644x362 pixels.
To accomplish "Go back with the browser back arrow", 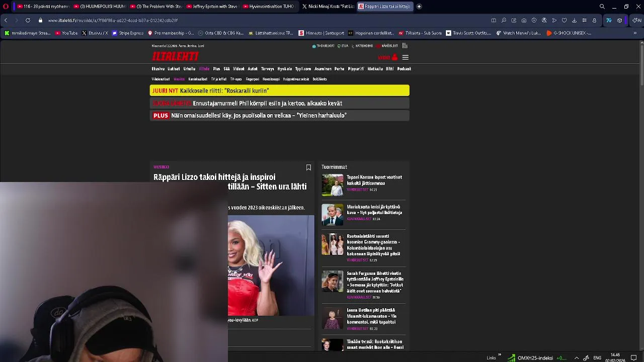I will (x=6, y=20).
